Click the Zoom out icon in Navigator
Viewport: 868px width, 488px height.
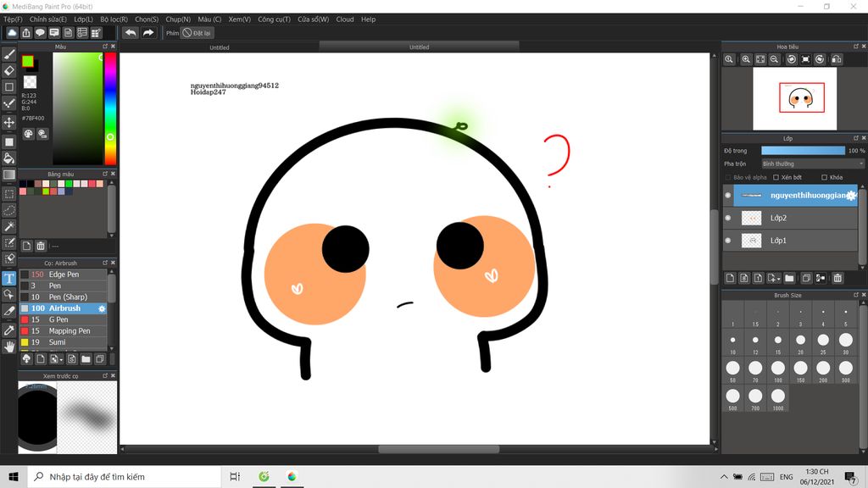click(775, 59)
